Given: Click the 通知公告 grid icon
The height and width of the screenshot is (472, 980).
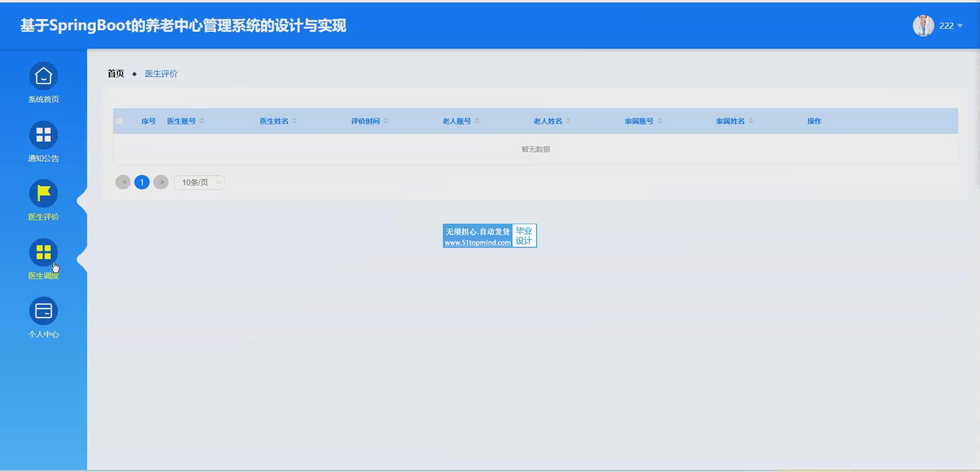Looking at the screenshot, I should coord(44,135).
